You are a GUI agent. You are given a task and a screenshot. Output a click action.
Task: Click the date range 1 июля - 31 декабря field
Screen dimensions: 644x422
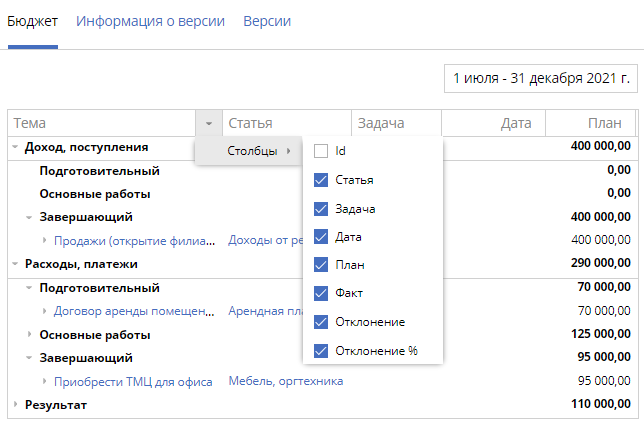[540, 77]
